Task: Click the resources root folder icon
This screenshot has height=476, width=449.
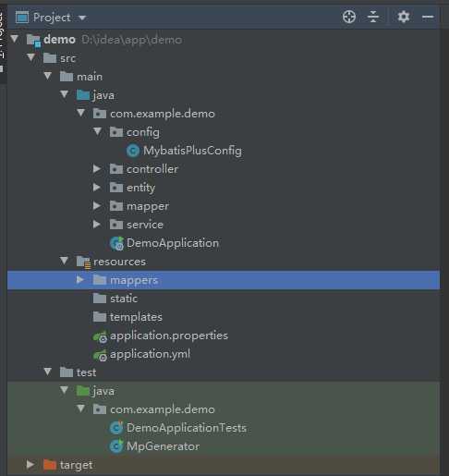Action: click(83, 262)
